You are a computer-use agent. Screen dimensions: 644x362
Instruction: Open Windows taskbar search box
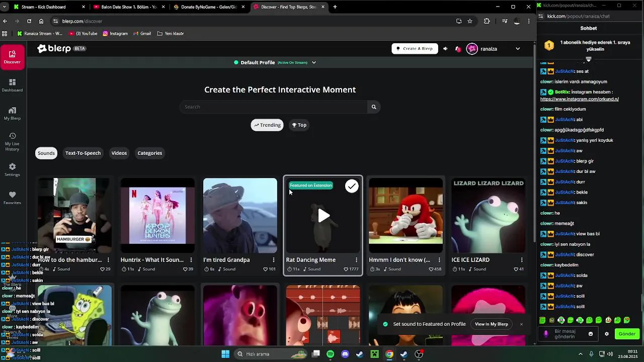pos(272,354)
